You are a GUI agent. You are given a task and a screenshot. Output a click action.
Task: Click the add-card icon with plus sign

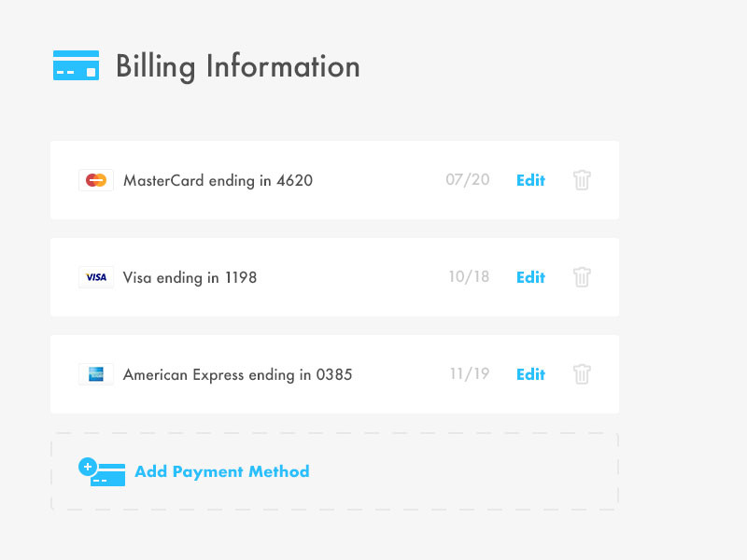[103, 472]
